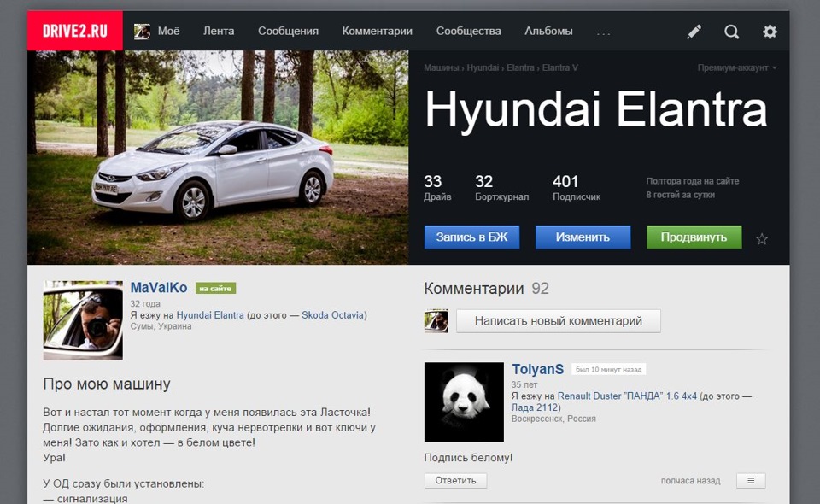
Task: Open the settings gear icon
Action: [770, 32]
